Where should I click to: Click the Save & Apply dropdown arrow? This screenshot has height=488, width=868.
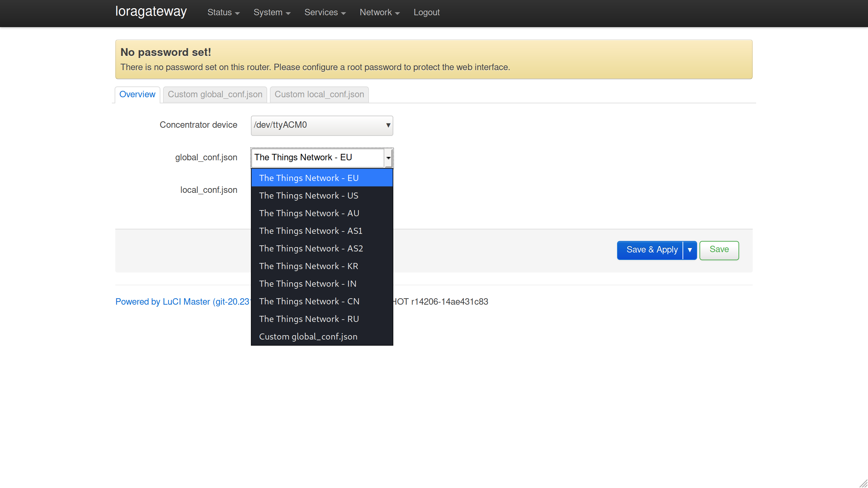690,250
